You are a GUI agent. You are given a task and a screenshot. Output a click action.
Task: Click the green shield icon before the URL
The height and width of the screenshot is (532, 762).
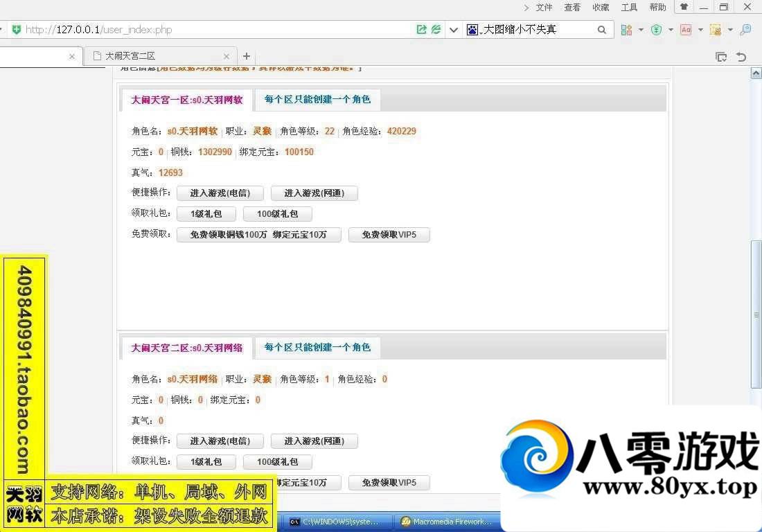[x=17, y=30]
